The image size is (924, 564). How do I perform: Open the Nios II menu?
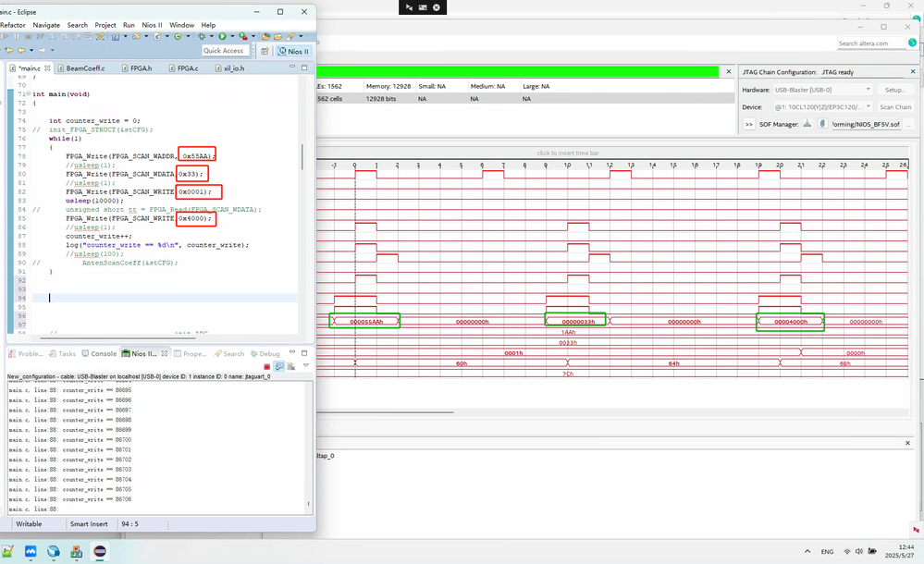pyautogui.click(x=152, y=25)
